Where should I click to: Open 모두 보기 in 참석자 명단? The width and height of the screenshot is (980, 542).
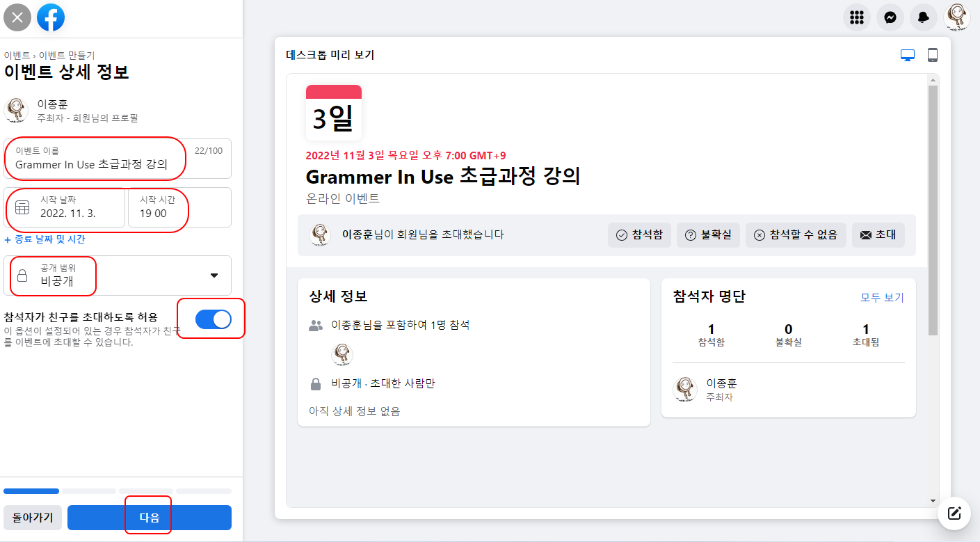point(883,298)
